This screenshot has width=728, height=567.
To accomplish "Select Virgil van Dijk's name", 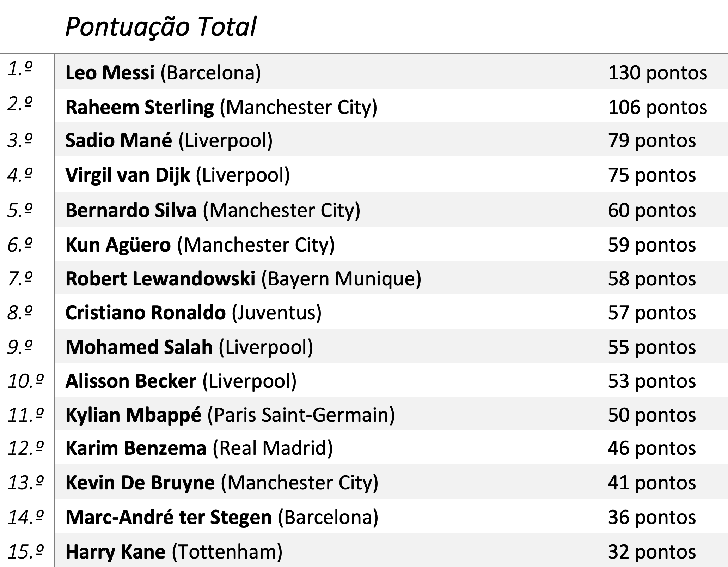I will pos(128,175).
